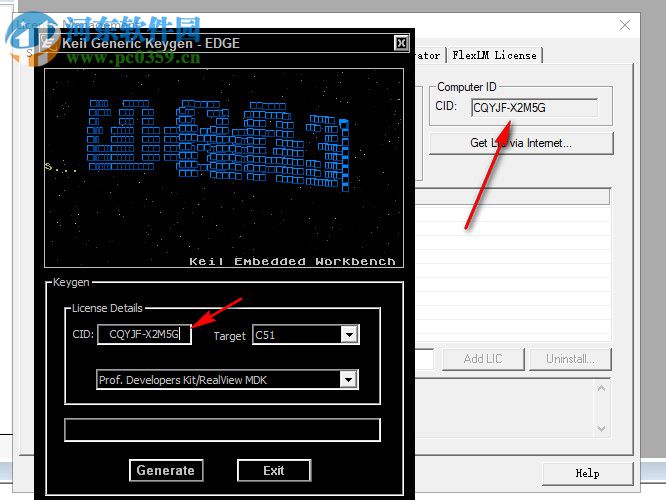The width and height of the screenshot is (666, 500).
Task: Select Prof. Developers Kit/RealView MDK combo box
Action: [x=227, y=379]
